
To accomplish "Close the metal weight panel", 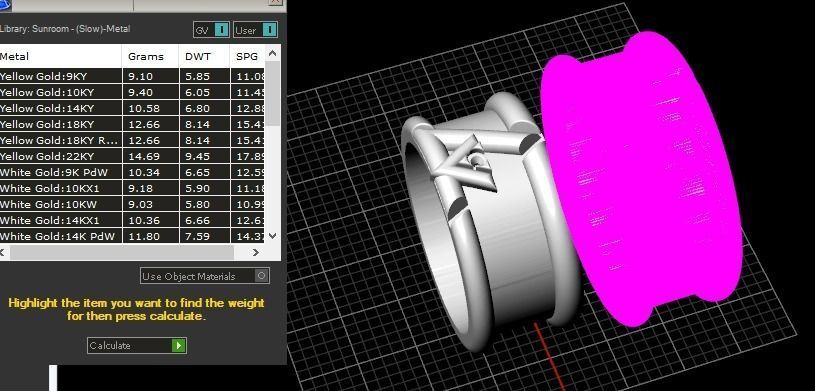I will point(275,2).
